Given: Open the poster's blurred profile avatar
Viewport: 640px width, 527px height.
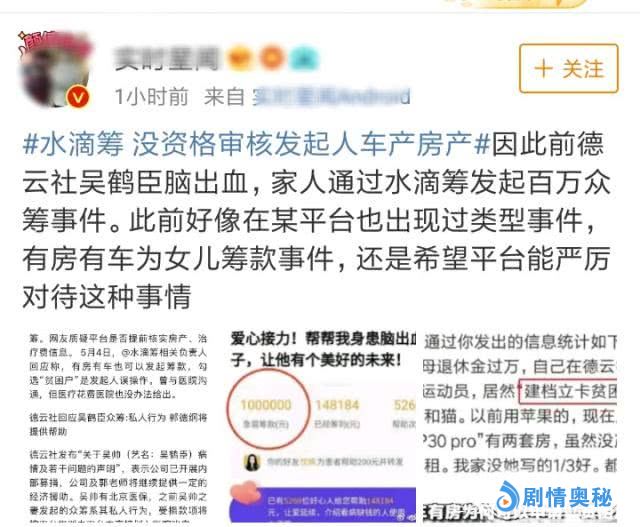Looking at the screenshot, I should coord(56,70).
